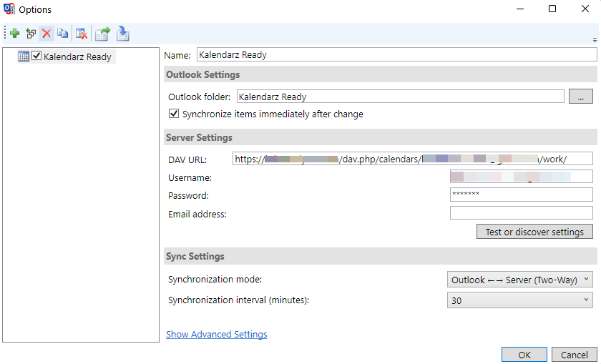Close the Options window
Image resolution: width=601 pixels, height=364 pixels.
pos(585,9)
